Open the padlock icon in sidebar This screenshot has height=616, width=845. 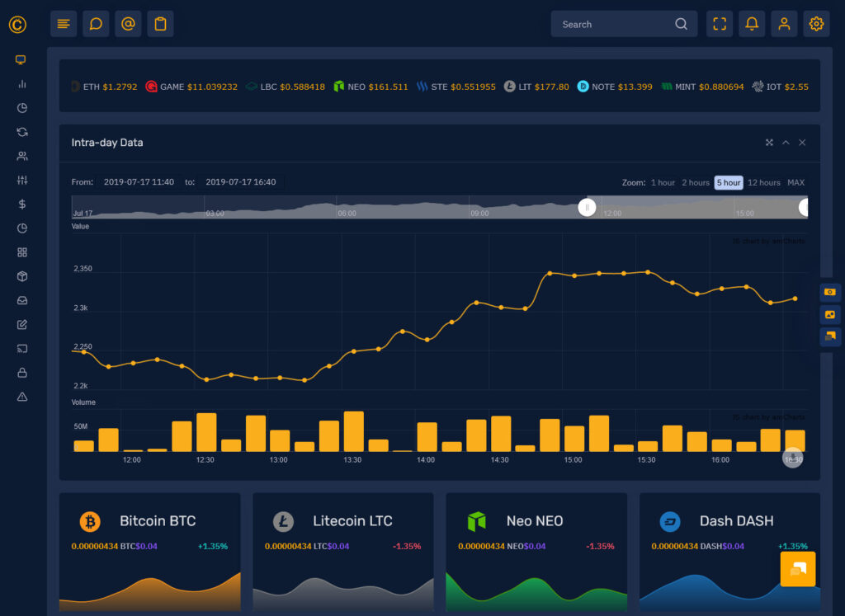tap(22, 373)
